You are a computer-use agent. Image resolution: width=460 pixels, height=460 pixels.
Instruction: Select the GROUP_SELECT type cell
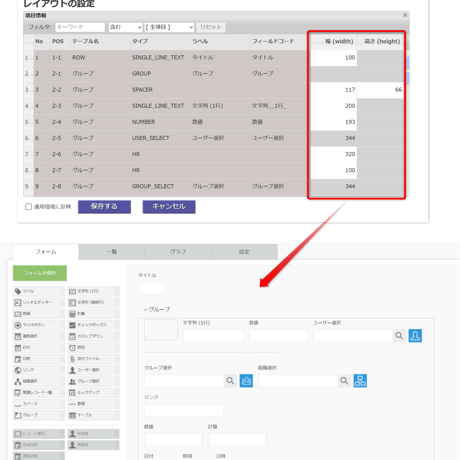(x=160, y=187)
